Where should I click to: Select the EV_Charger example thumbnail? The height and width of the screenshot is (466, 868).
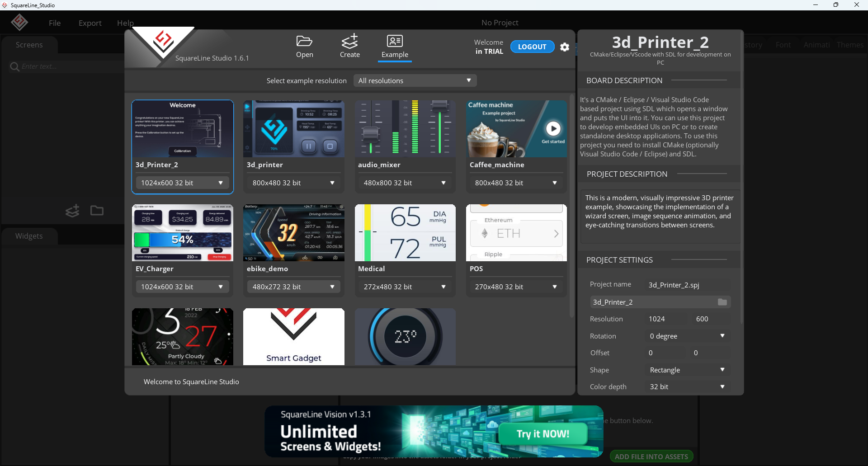coord(183,233)
